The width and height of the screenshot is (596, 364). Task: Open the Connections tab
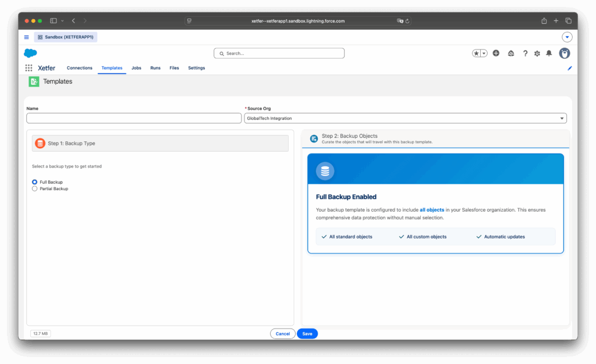click(79, 68)
